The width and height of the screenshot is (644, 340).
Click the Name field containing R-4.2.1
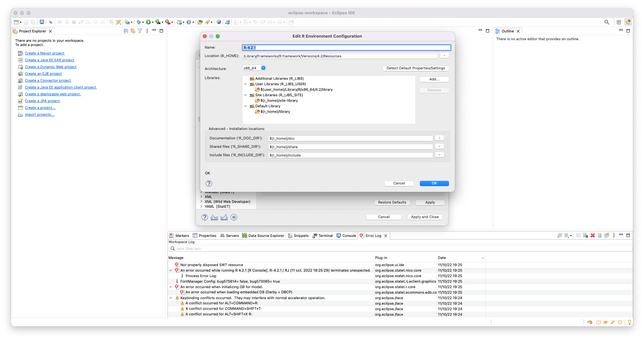[x=346, y=48]
